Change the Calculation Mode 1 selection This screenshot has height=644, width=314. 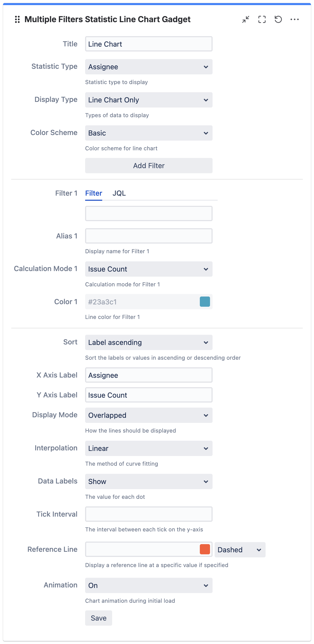click(x=149, y=269)
